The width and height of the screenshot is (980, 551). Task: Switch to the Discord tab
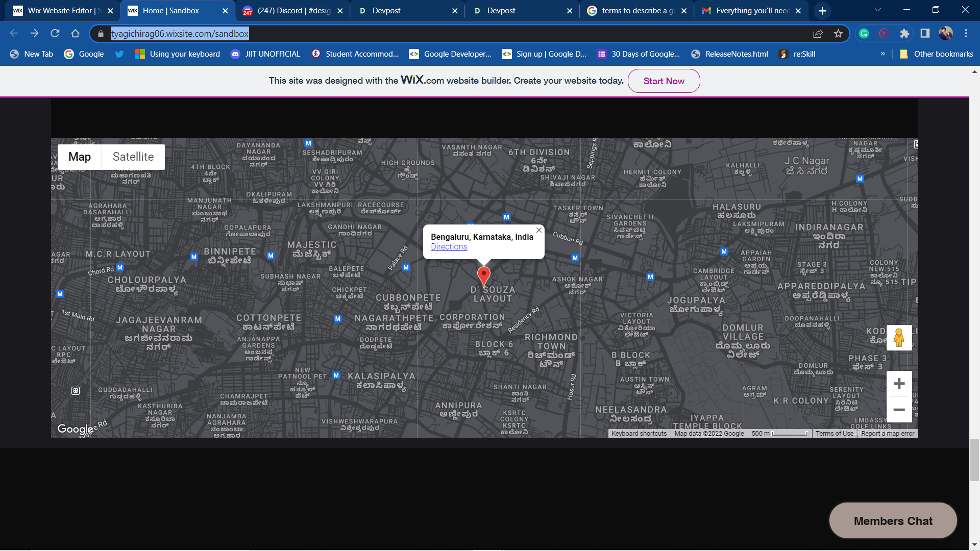288,11
